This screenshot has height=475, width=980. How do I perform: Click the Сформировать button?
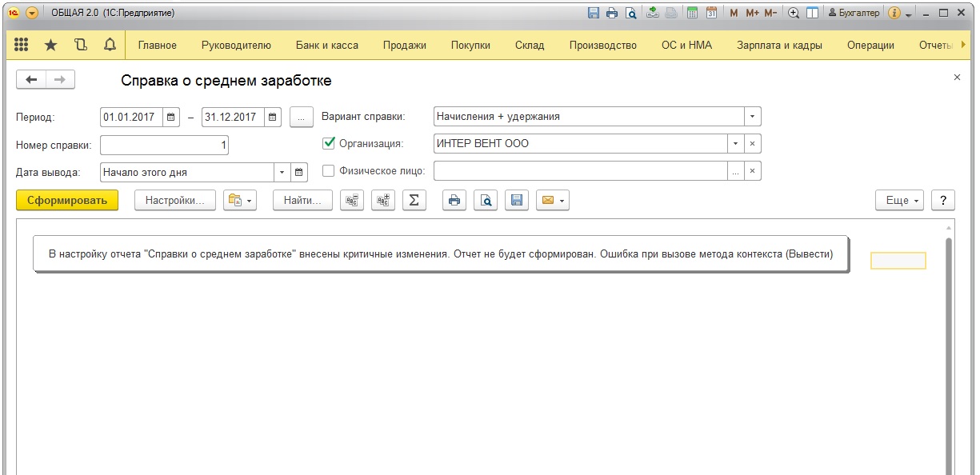[67, 201]
